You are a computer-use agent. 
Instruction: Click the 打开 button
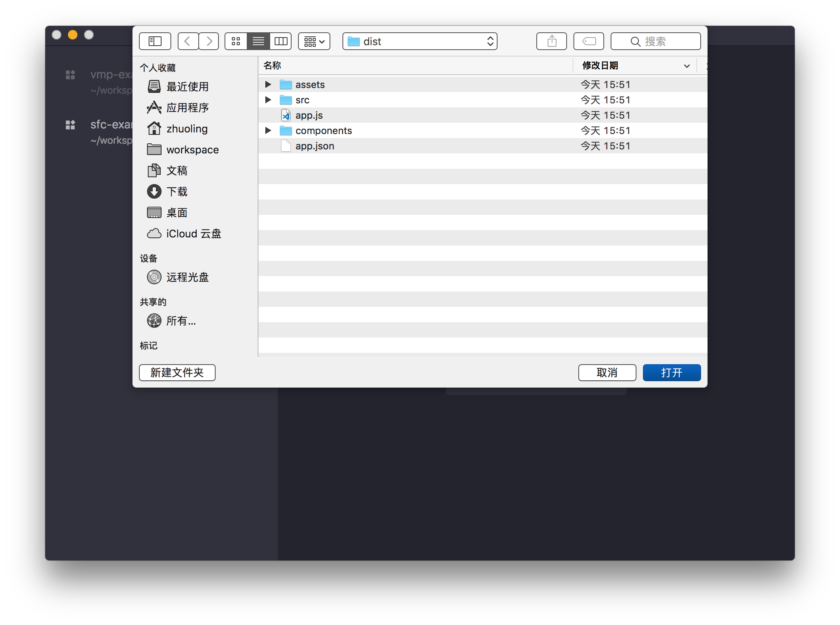click(672, 372)
